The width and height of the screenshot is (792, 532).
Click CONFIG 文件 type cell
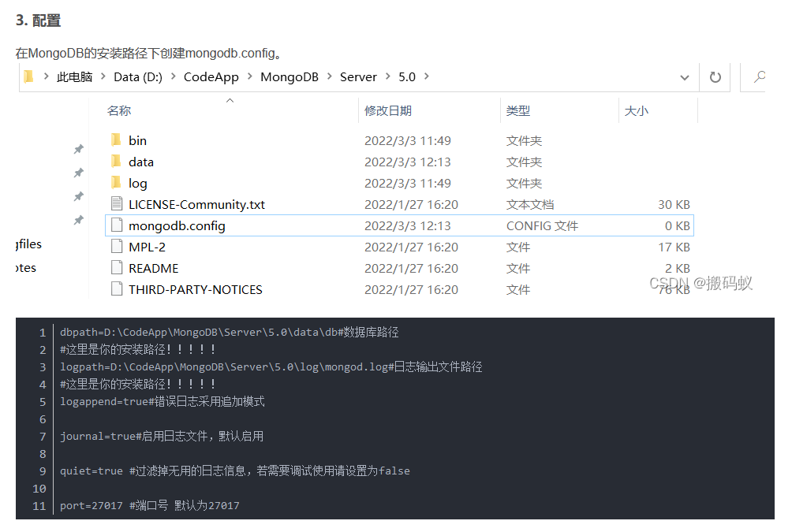[x=542, y=225]
